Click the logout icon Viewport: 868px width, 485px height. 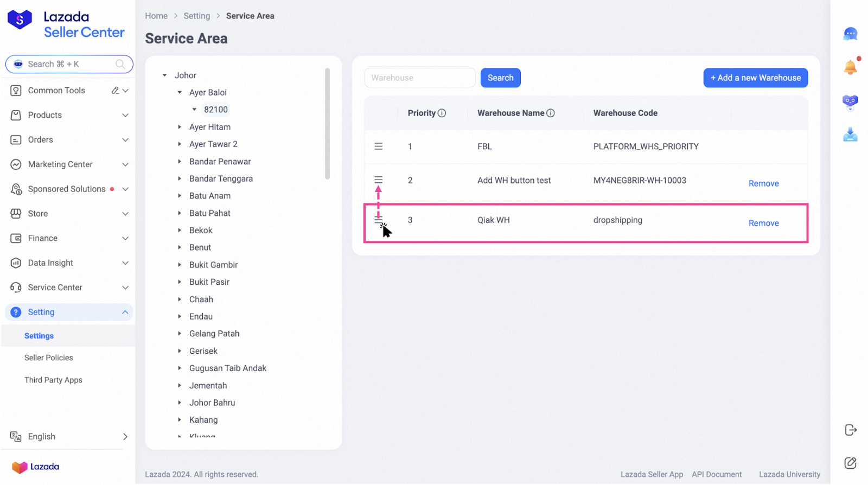point(850,430)
